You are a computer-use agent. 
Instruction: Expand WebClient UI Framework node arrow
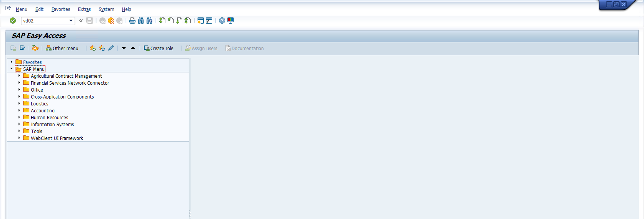[19, 137]
